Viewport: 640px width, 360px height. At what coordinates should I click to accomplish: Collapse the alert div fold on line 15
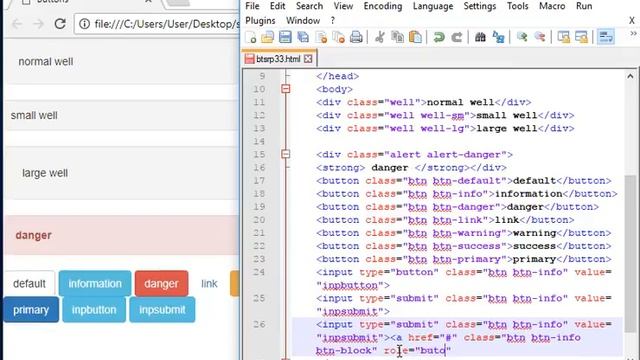(286, 154)
